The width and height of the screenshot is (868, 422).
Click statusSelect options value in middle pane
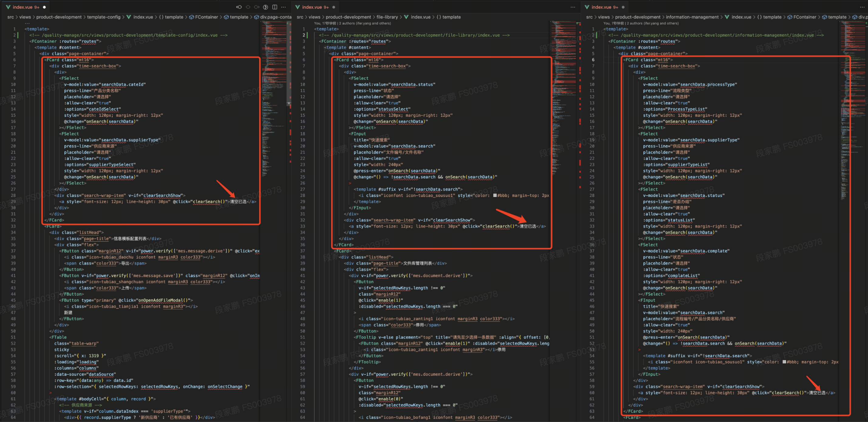[393, 109]
